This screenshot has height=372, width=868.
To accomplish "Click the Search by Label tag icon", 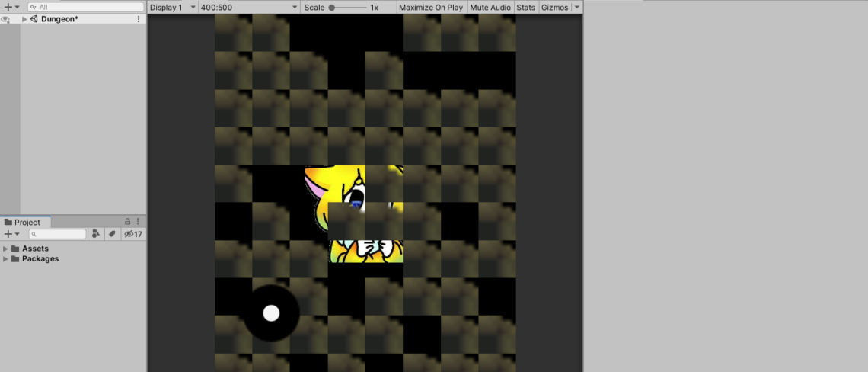I will [x=112, y=234].
